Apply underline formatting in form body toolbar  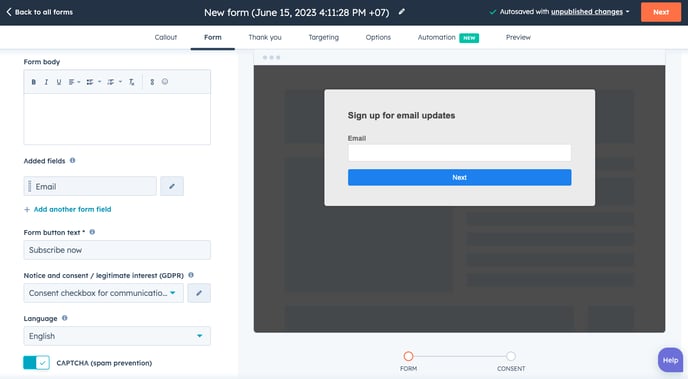59,82
